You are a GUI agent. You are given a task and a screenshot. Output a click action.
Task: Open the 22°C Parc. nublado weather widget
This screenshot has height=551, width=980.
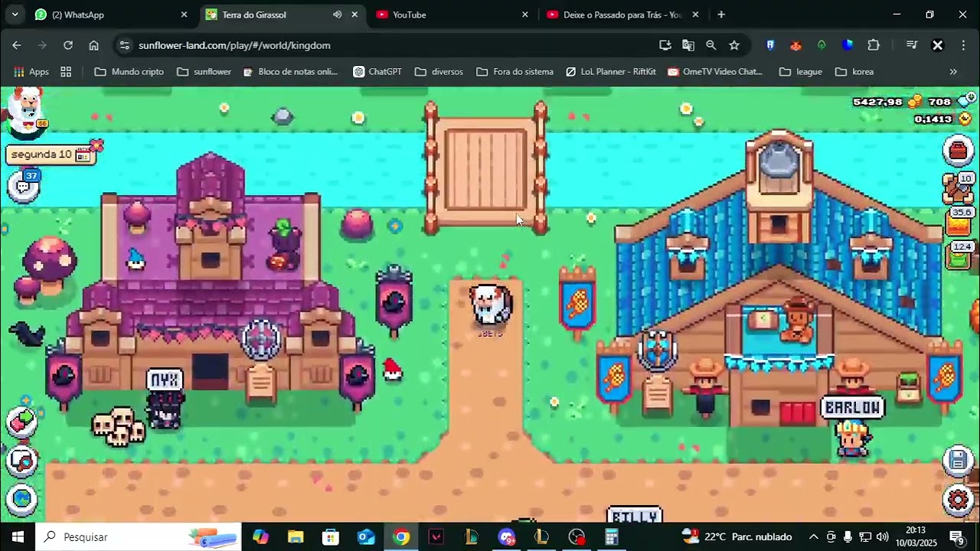pos(737,536)
